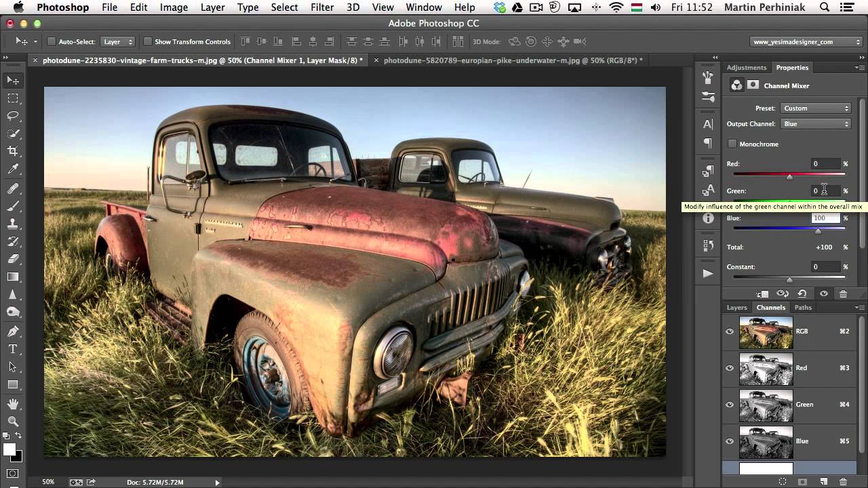The height and width of the screenshot is (488, 868).
Task: Open the Filter menu
Action: click(322, 7)
